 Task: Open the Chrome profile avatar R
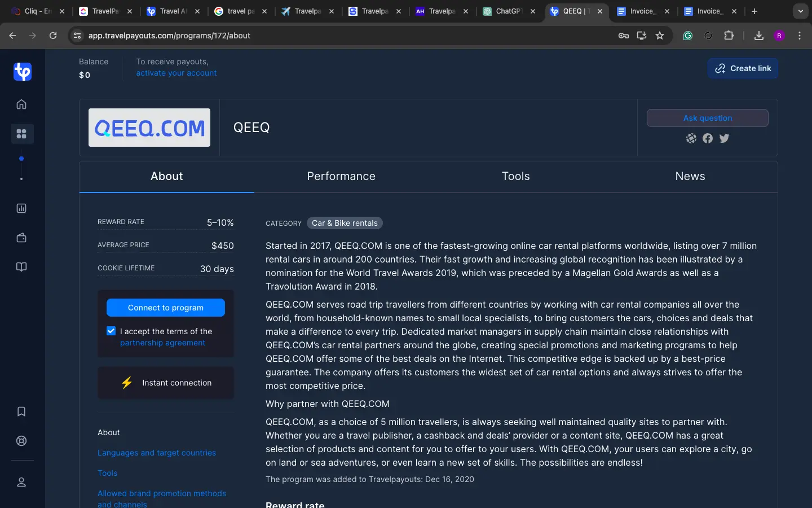click(779, 36)
